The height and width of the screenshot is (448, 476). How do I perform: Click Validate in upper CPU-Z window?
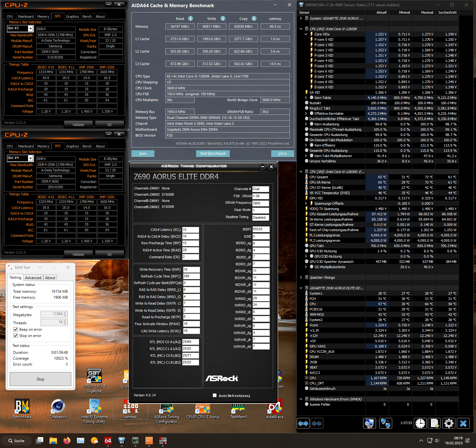(78, 125)
